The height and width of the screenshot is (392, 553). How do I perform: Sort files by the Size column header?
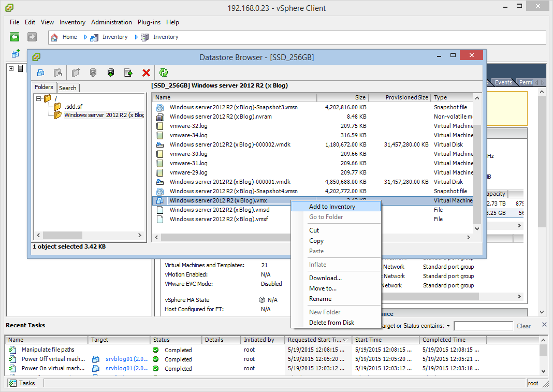pyautogui.click(x=342, y=97)
